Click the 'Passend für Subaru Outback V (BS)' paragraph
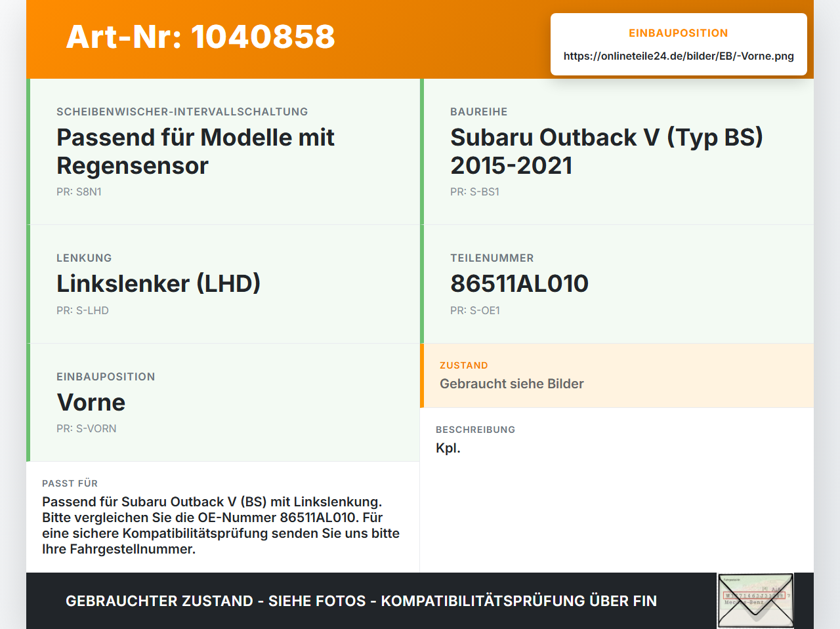Image resolution: width=840 pixels, height=629 pixels. tap(221, 525)
